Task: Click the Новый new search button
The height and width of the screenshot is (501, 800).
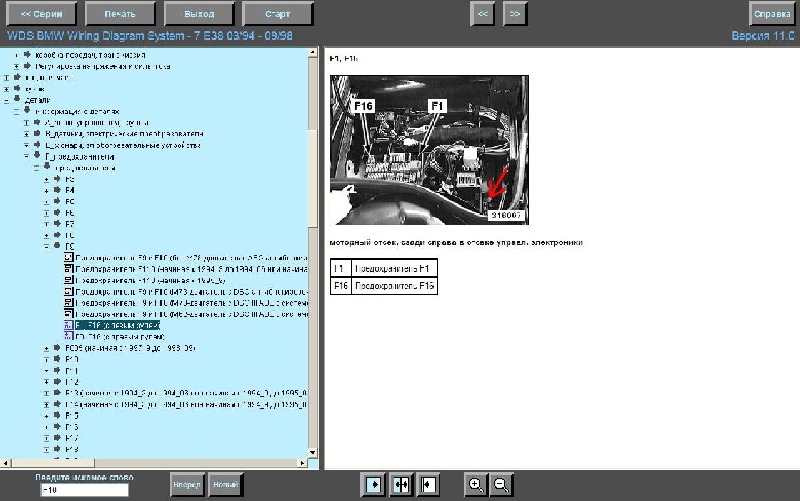Action: coord(226,485)
